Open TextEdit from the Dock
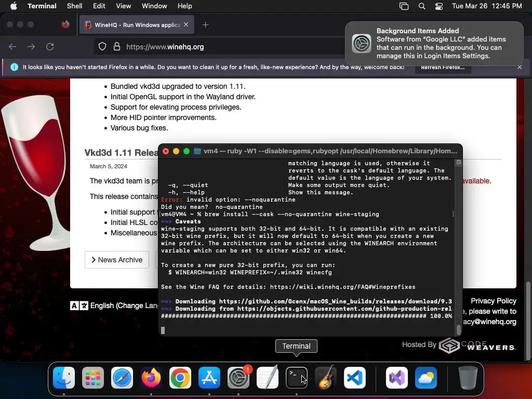This screenshot has width=532, height=399. [x=268, y=378]
